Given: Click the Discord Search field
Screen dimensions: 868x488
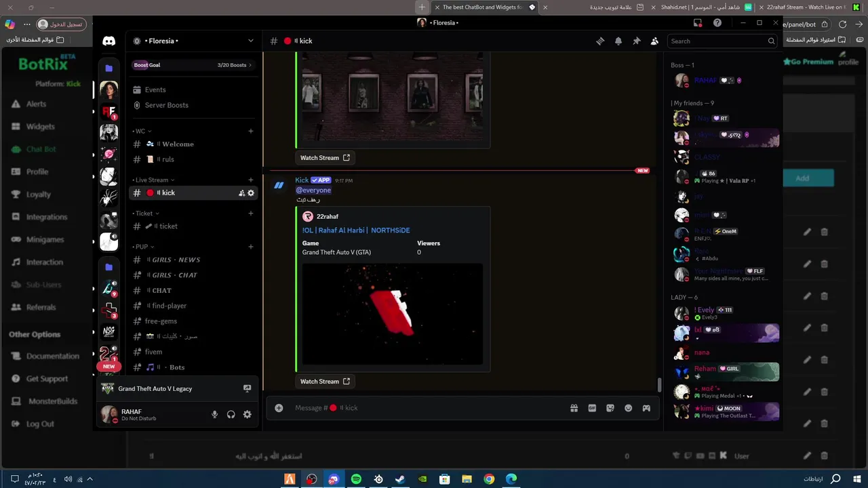Looking at the screenshot, I should coord(722,41).
